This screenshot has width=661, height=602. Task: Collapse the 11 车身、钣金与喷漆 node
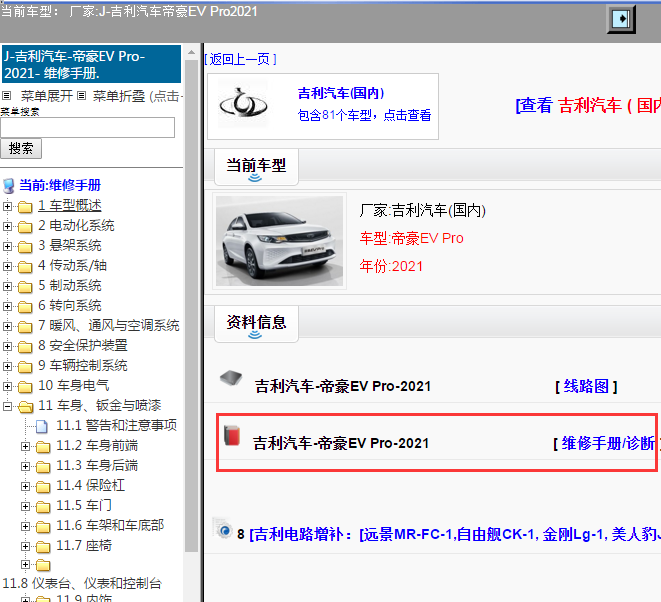click(7, 406)
